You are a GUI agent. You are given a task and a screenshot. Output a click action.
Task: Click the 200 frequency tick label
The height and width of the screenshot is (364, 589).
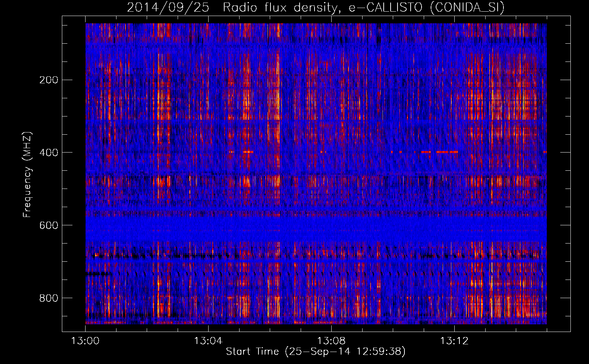point(49,80)
